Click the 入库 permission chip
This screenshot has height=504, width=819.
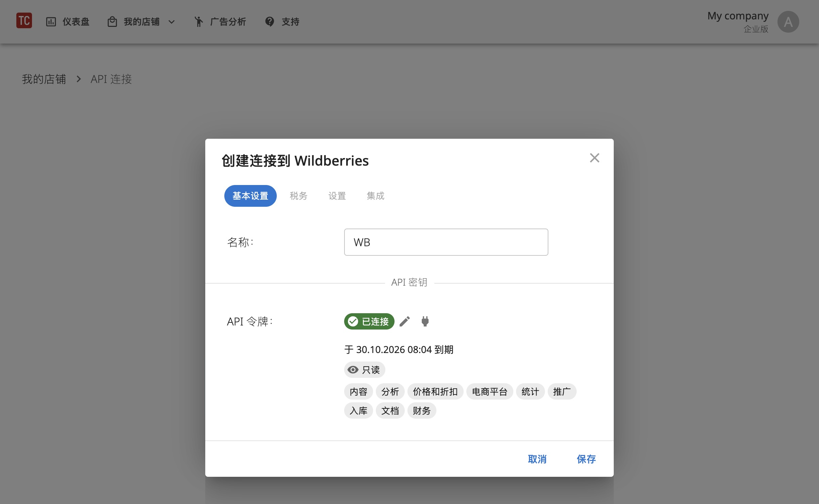coord(358,410)
